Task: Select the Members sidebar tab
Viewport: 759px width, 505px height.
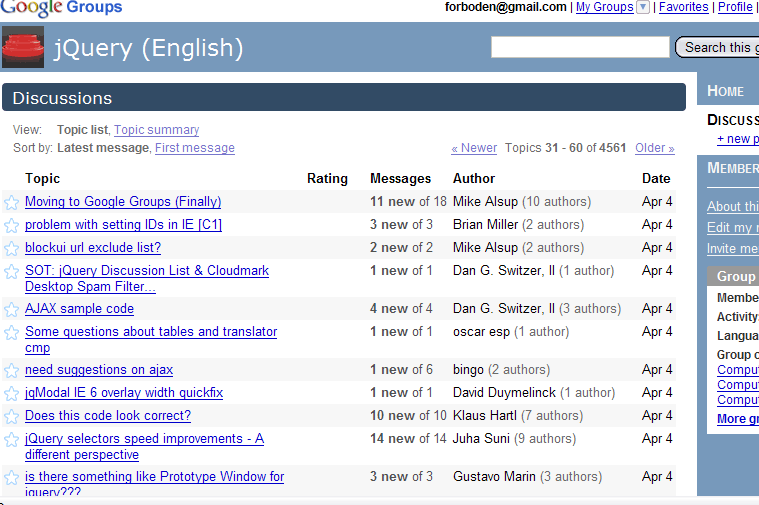Action: click(x=733, y=168)
